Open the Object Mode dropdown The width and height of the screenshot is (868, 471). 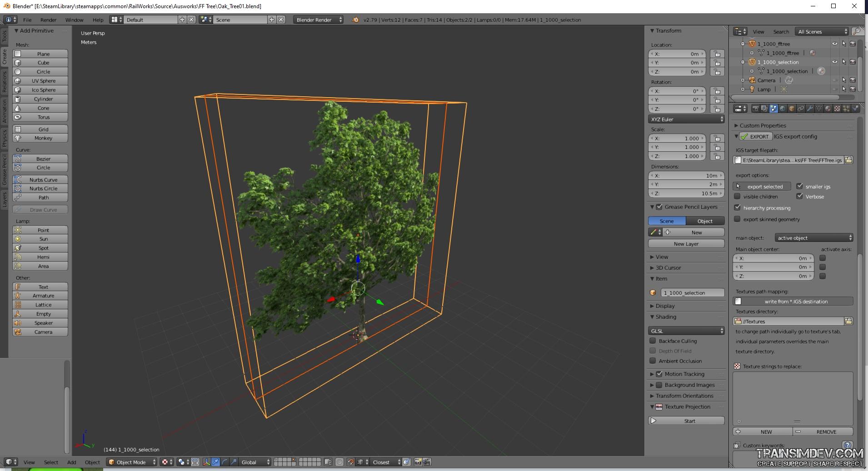tap(131, 462)
